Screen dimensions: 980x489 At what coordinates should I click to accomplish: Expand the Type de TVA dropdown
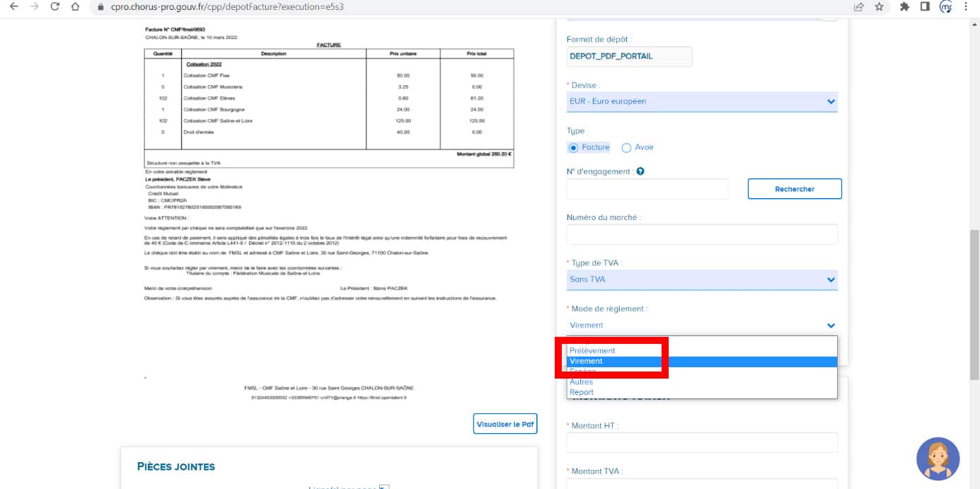[701, 280]
